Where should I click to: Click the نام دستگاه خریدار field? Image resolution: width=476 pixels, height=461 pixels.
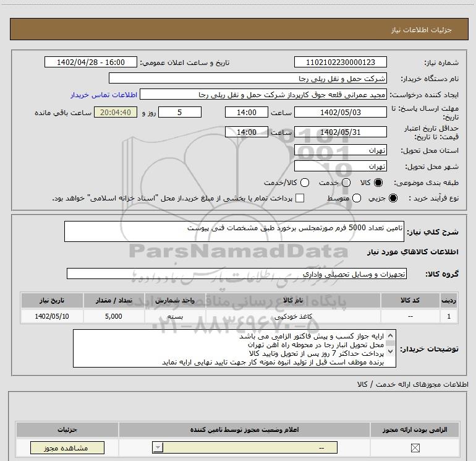(x=248, y=79)
